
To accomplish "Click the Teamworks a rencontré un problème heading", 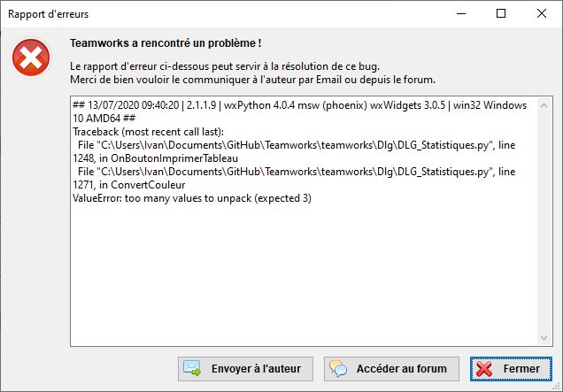I will pos(166,43).
